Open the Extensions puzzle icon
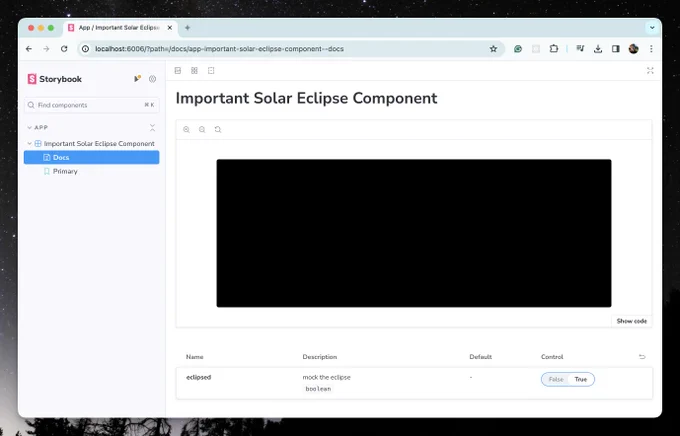Viewport: 680px width, 436px height. [553, 49]
